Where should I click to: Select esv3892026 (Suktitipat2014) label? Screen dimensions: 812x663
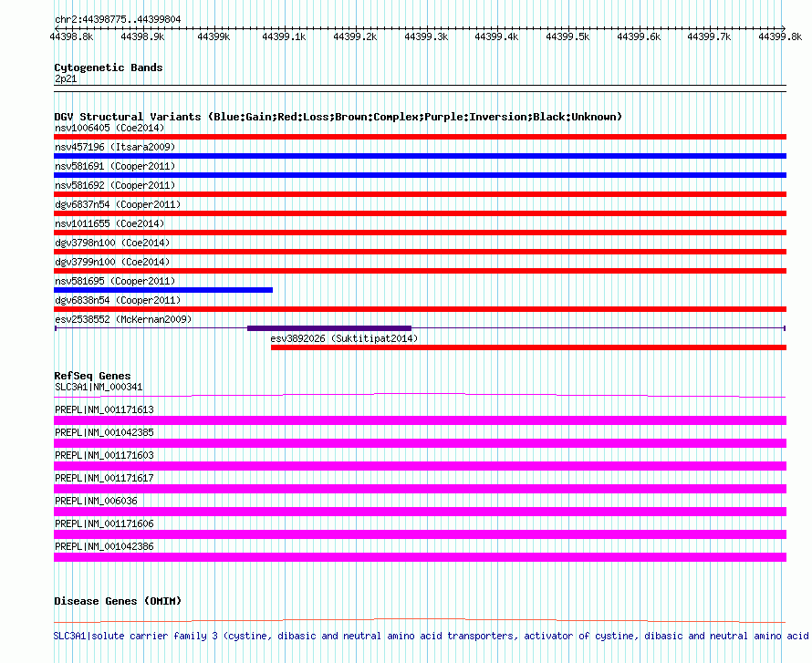click(x=344, y=338)
